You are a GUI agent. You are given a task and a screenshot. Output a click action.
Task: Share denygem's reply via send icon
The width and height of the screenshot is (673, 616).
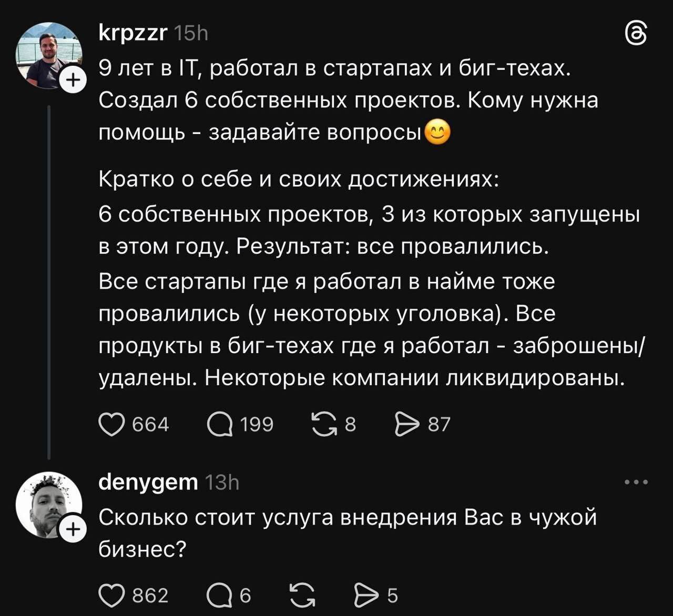click(x=367, y=595)
